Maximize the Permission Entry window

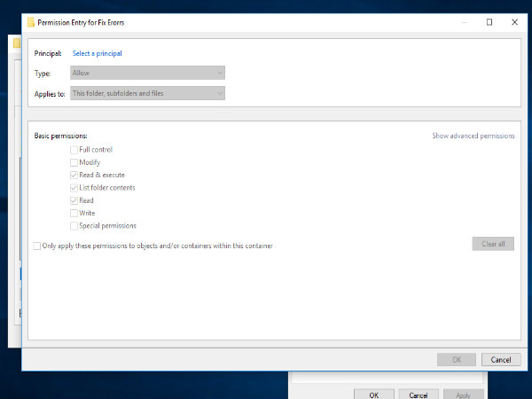point(489,22)
